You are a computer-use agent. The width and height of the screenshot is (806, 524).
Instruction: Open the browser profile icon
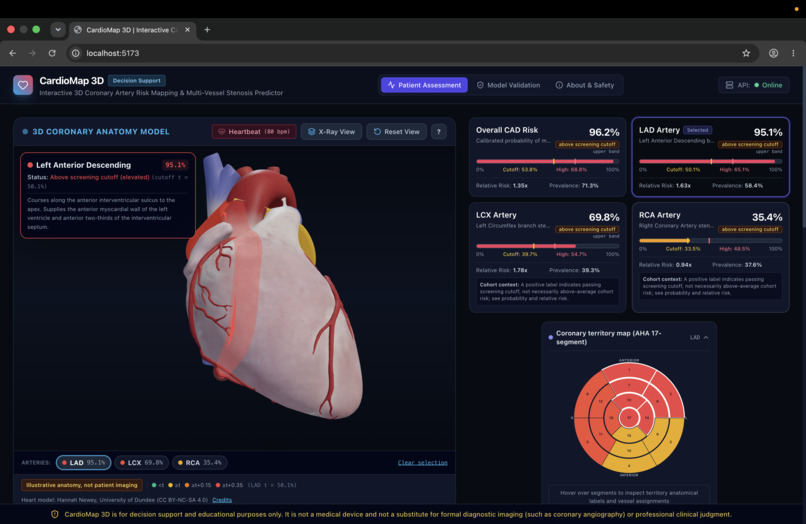pyautogui.click(x=773, y=53)
